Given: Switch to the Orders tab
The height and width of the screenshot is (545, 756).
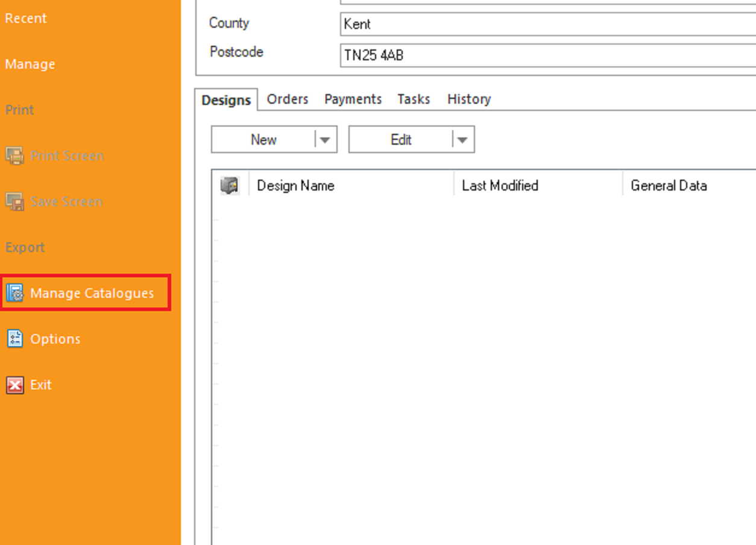Looking at the screenshot, I should (288, 99).
